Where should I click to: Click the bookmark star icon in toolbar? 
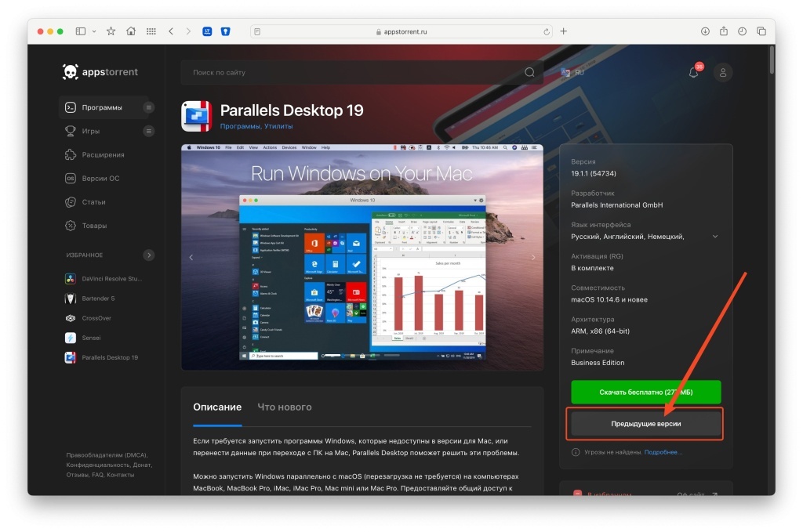click(111, 31)
